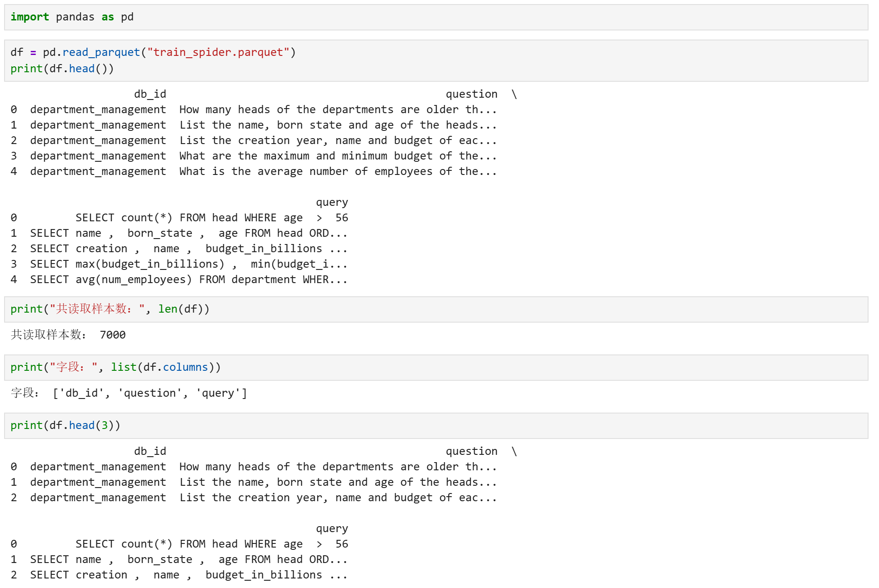Click the 'import' keyword in first cell

coord(30,17)
